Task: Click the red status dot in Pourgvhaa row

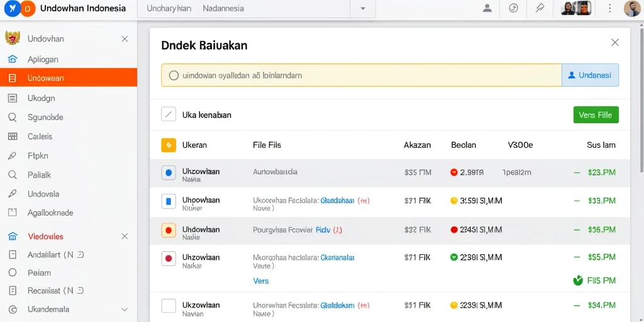Action: click(x=454, y=230)
